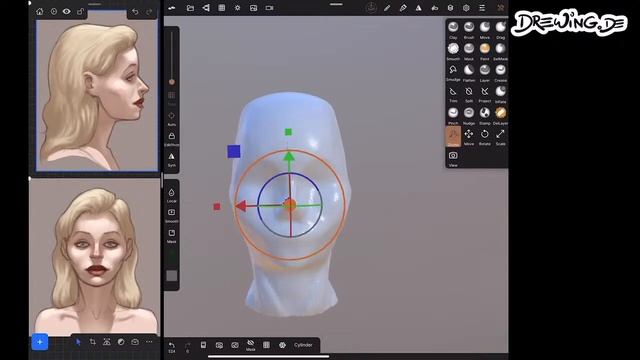The width and height of the screenshot is (640, 360).
Task: Select the Move brush in tool grid top row
Action: tap(485, 30)
